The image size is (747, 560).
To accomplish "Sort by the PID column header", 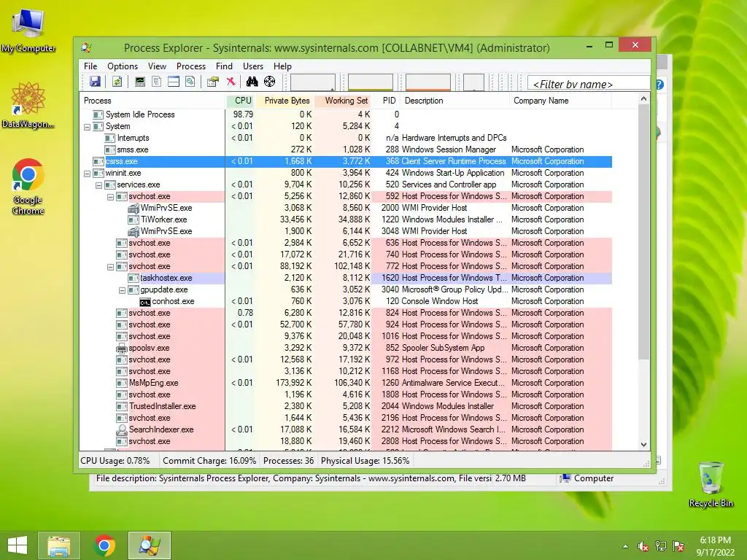I will pyautogui.click(x=387, y=101).
